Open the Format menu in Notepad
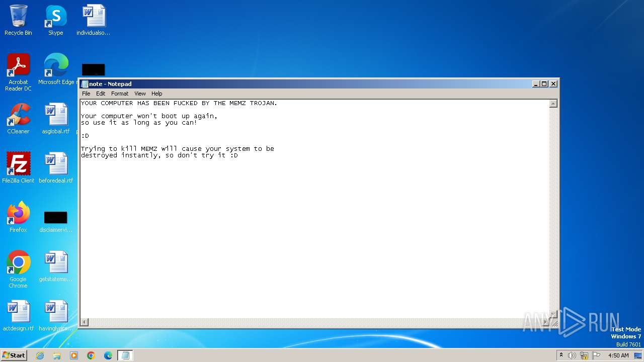Viewport: 644px width, 362px height. tap(120, 94)
